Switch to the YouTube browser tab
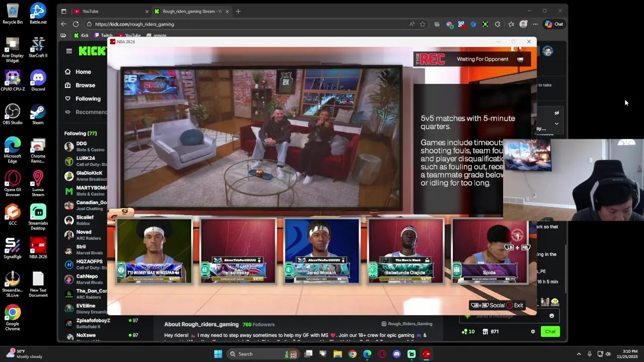 tap(111, 11)
